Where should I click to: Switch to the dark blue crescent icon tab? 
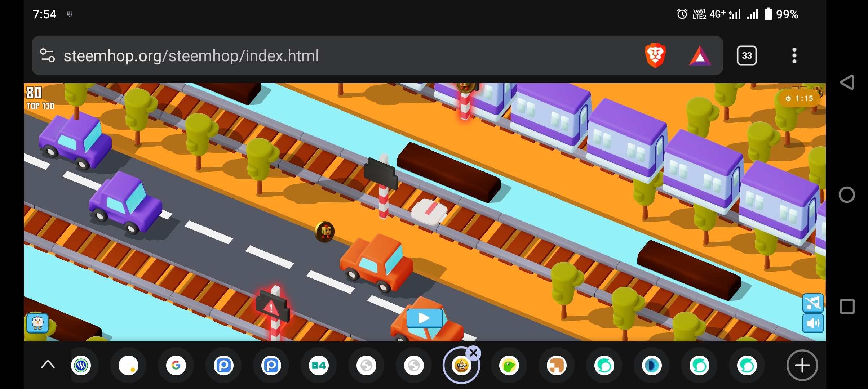[x=652, y=366]
